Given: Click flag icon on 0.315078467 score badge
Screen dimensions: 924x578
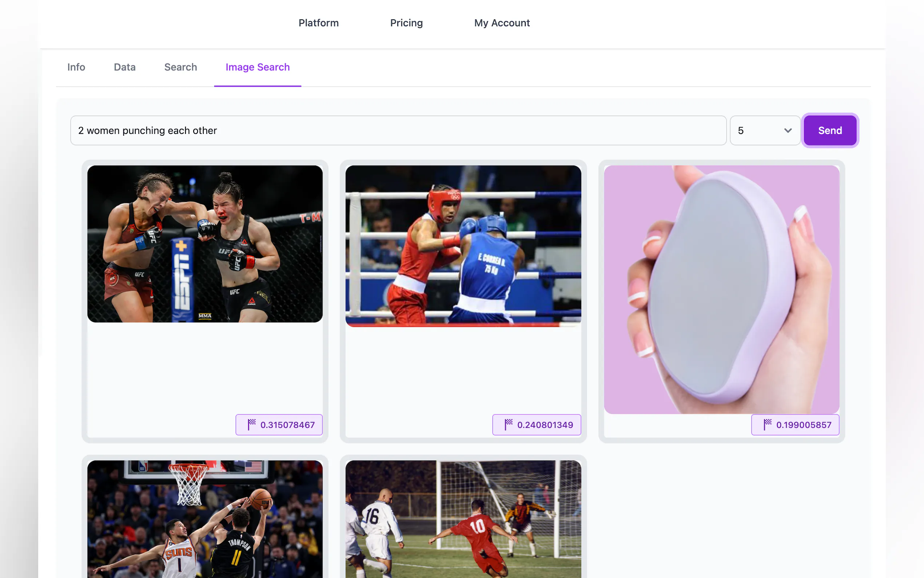Looking at the screenshot, I should [251, 424].
